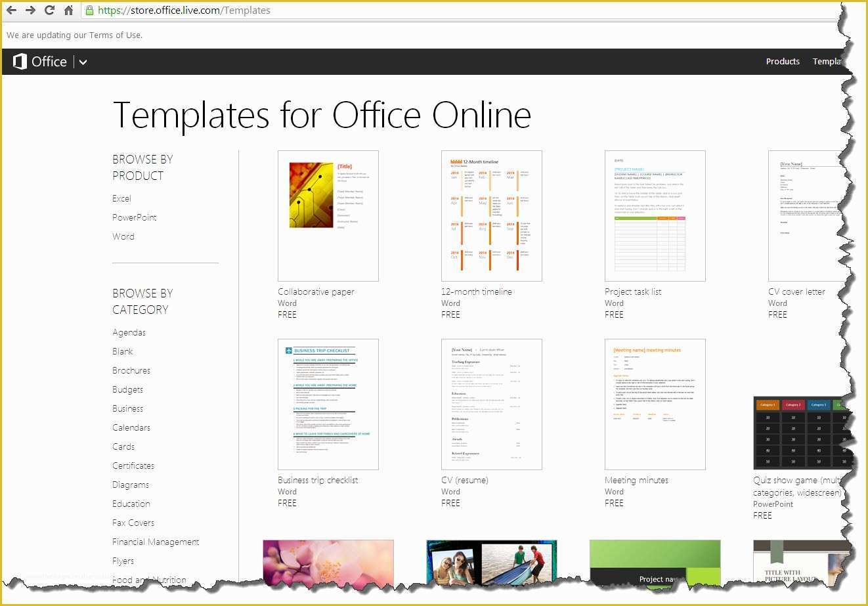The width and height of the screenshot is (868, 606).
Task: Click 'PowerPoint' label under Quiz show game
Action: click(x=773, y=504)
